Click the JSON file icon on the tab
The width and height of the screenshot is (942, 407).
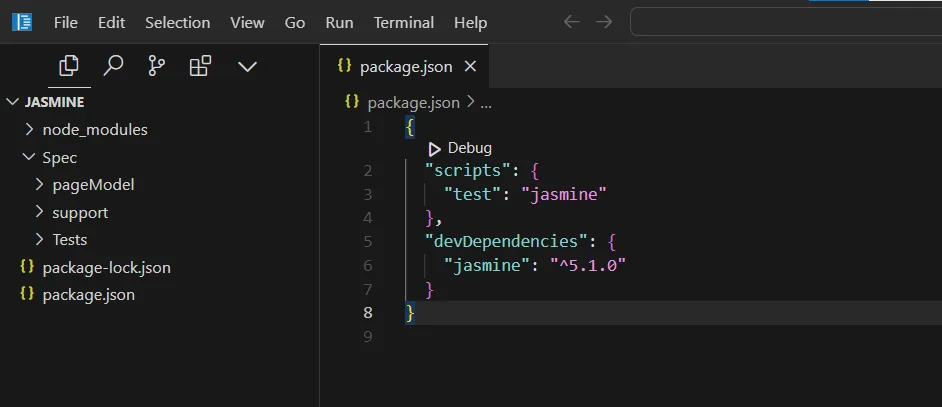(x=344, y=66)
